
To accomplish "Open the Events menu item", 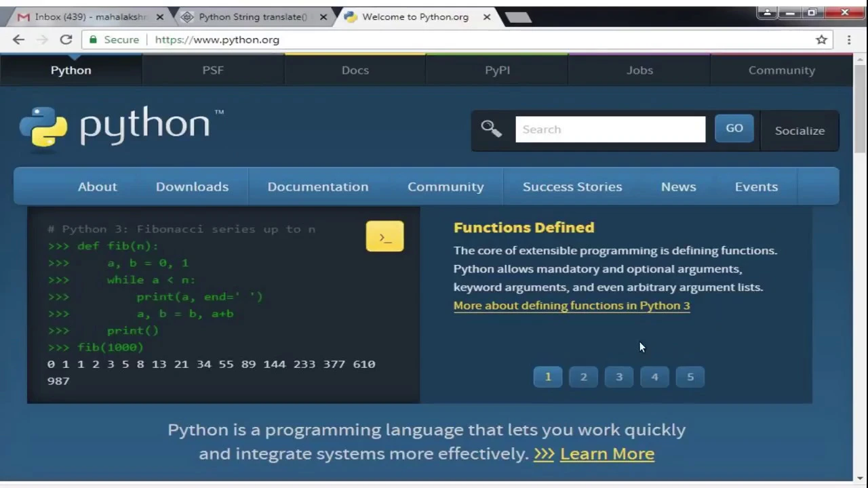I will [x=756, y=186].
